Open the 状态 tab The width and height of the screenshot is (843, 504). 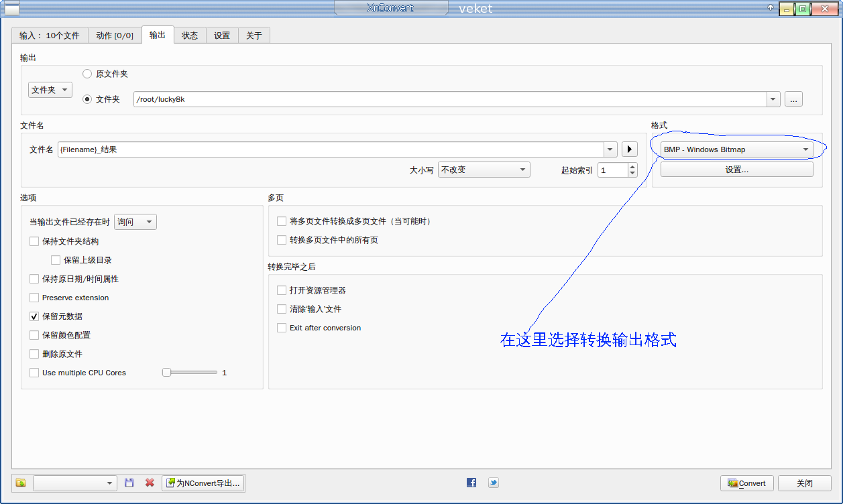tap(190, 36)
